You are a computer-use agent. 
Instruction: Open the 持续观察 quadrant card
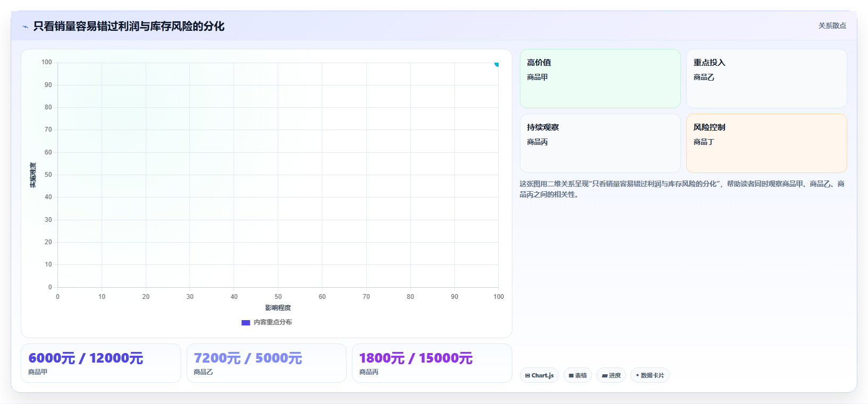[600, 143]
